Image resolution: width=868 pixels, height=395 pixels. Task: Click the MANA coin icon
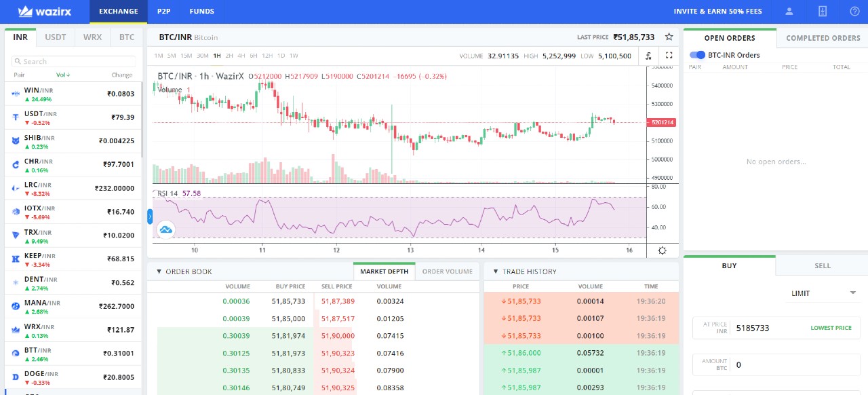16,306
